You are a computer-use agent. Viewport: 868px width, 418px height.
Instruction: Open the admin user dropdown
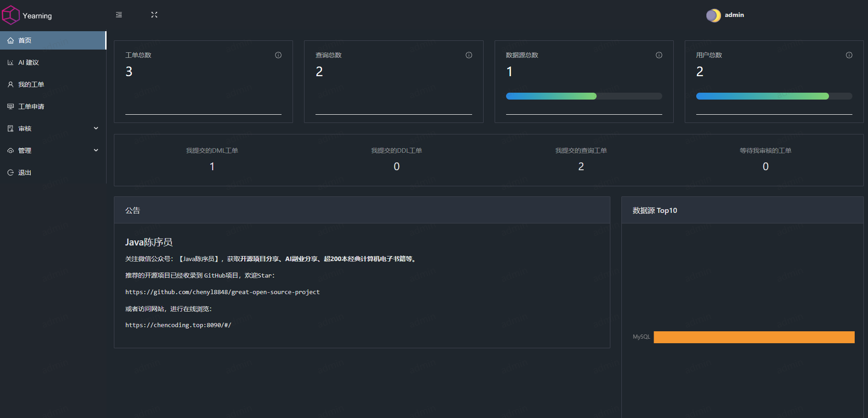[734, 15]
